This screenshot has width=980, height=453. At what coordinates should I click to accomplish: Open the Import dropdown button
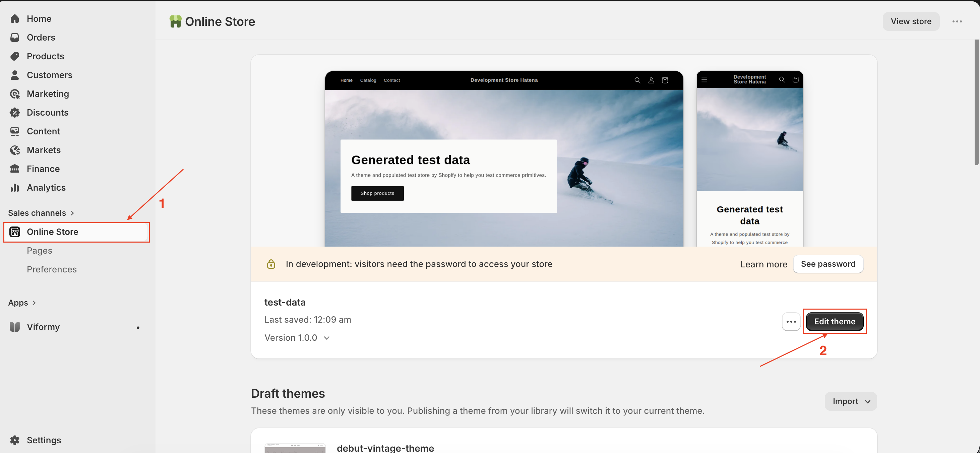(851, 401)
